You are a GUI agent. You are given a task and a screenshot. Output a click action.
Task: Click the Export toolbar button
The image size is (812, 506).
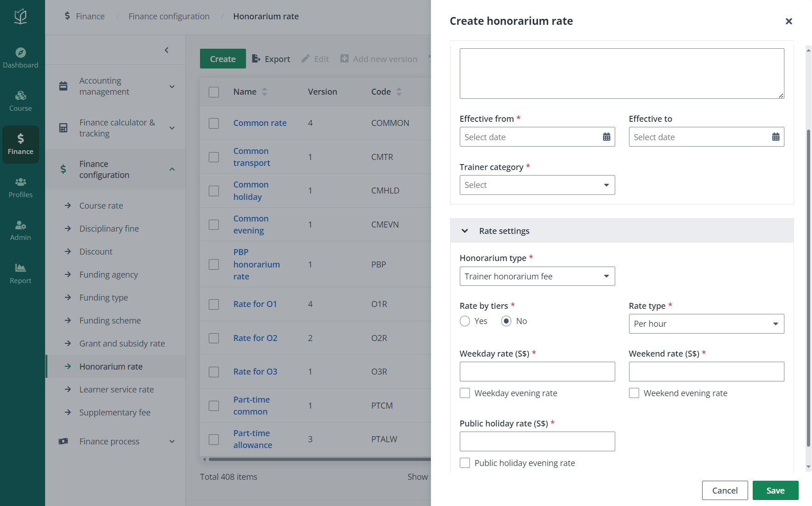(x=271, y=59)
